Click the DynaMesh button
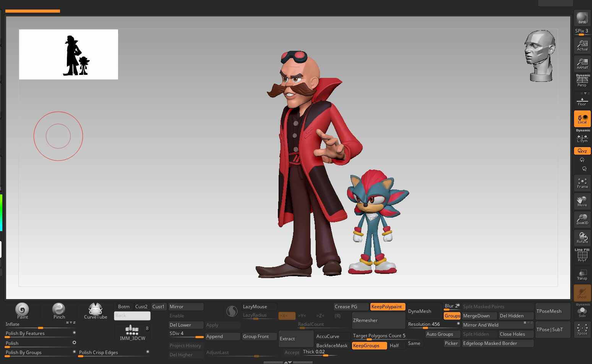This screenshot has width=592, height=364. 424,311
